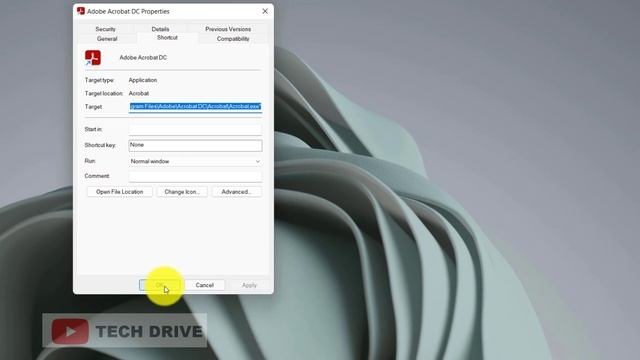This screenshot has width=640, height=360.
Task: Click the Cancel button
Action: pos(204,285)
